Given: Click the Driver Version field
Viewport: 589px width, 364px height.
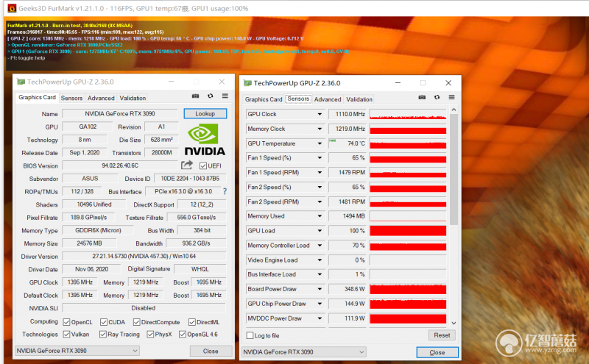Looking at the screenshot, I should tap(144, 257).
